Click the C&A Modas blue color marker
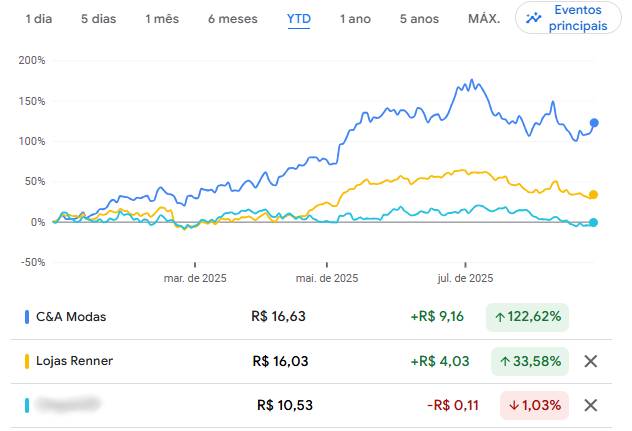The width and height of the screenshot is (632, 431). (x=26, y=317)
